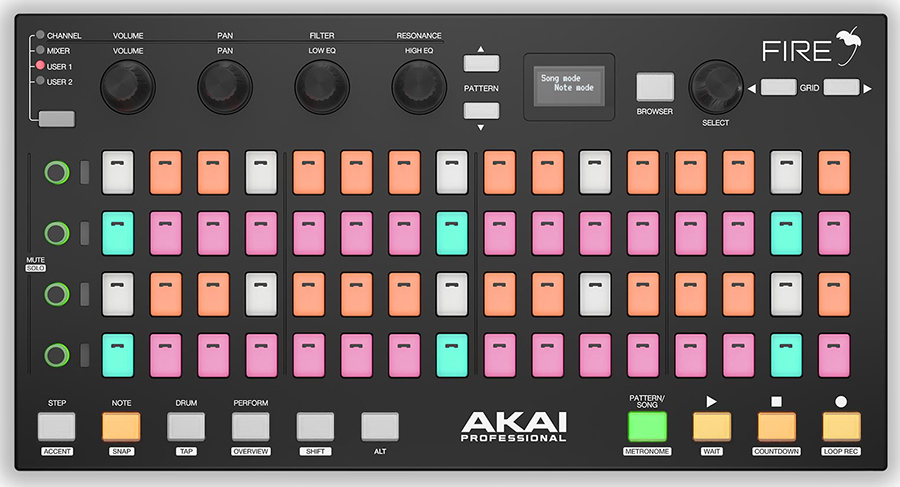
Task: Toggle the mute/solo button for pad row three
Action: point(57,294)
